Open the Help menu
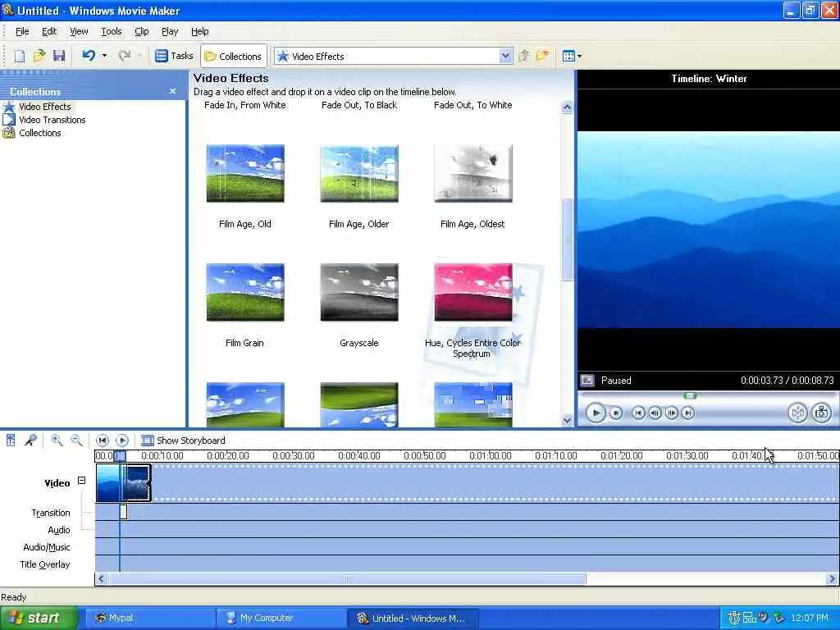840x630 pixels. click(x=200, y=32)
